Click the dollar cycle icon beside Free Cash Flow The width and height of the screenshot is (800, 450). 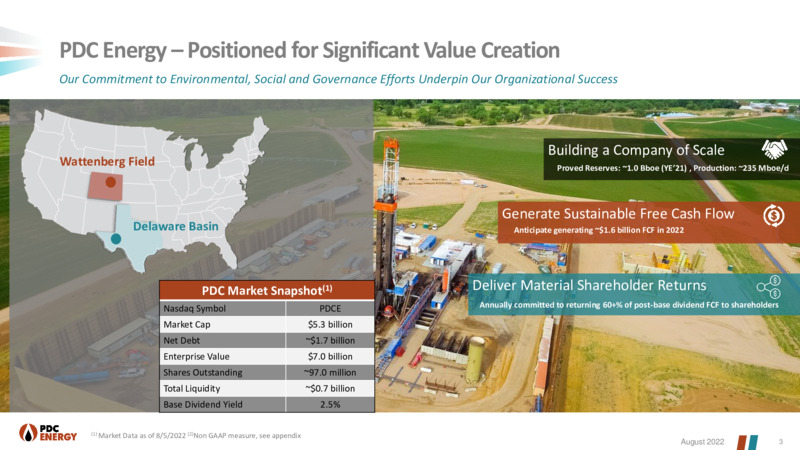click(x=773, y=215)
